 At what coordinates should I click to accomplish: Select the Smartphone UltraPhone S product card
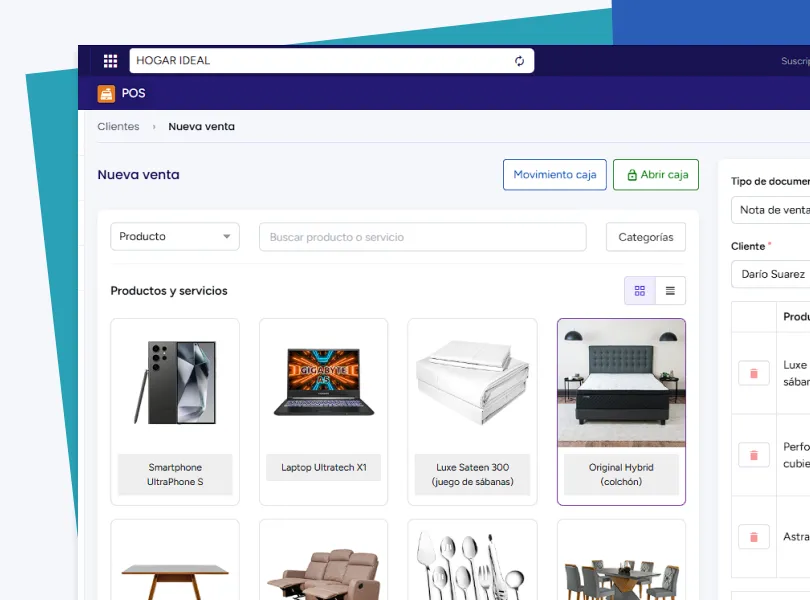click(175, 412)
